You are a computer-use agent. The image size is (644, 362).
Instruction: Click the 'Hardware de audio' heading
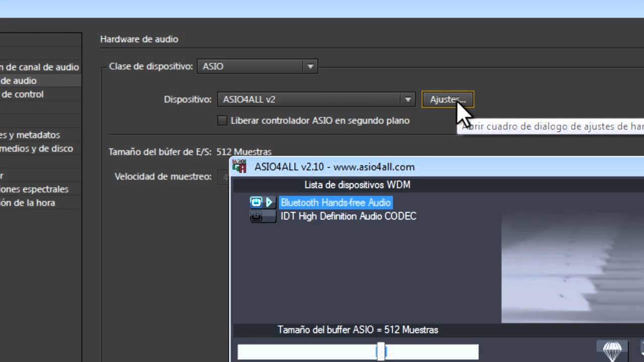[x=139, y=39]
